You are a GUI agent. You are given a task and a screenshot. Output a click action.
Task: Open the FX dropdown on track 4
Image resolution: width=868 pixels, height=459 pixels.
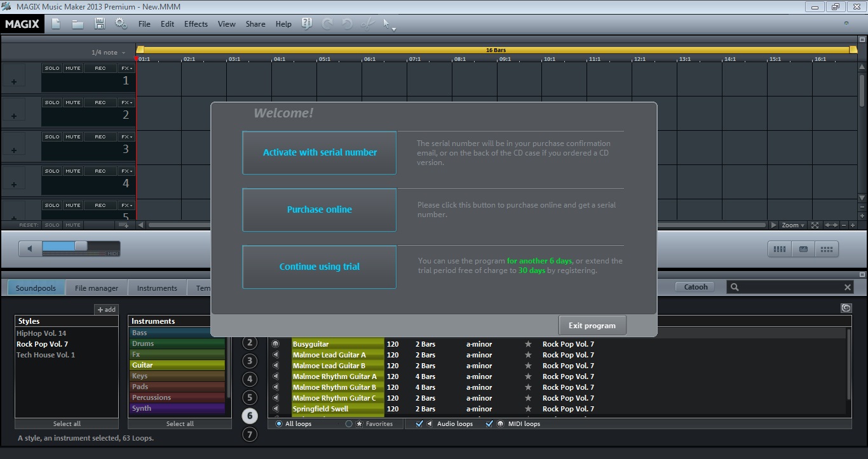[x=126, y=171]
